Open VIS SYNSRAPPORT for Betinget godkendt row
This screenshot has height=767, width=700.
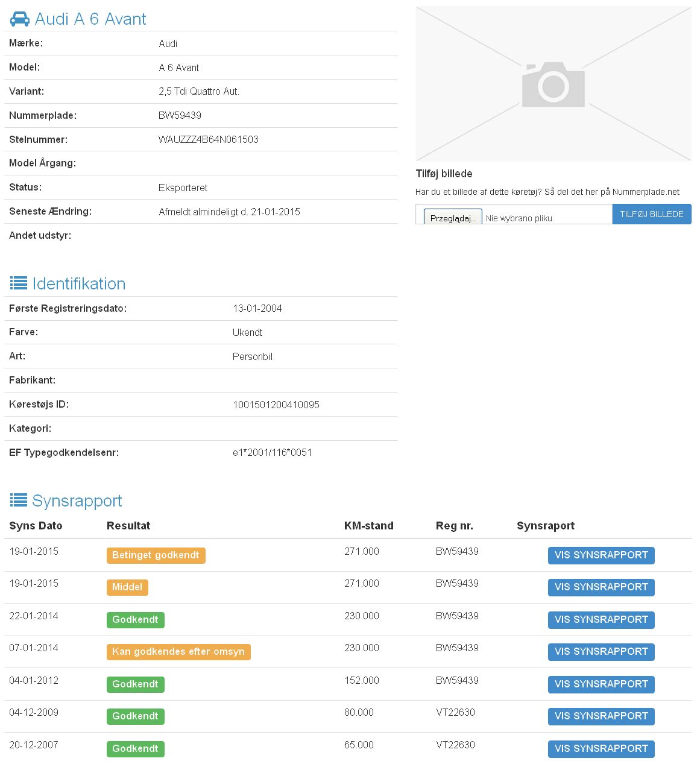click(601, 555)
